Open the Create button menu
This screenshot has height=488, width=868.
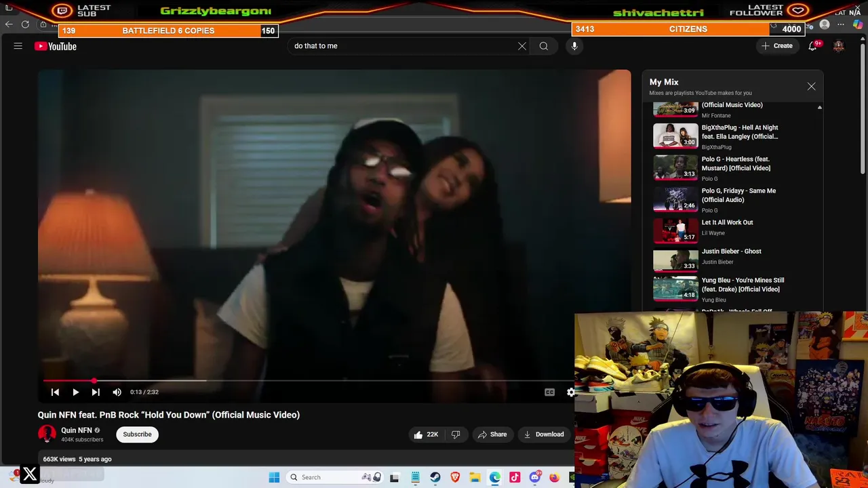777,46
